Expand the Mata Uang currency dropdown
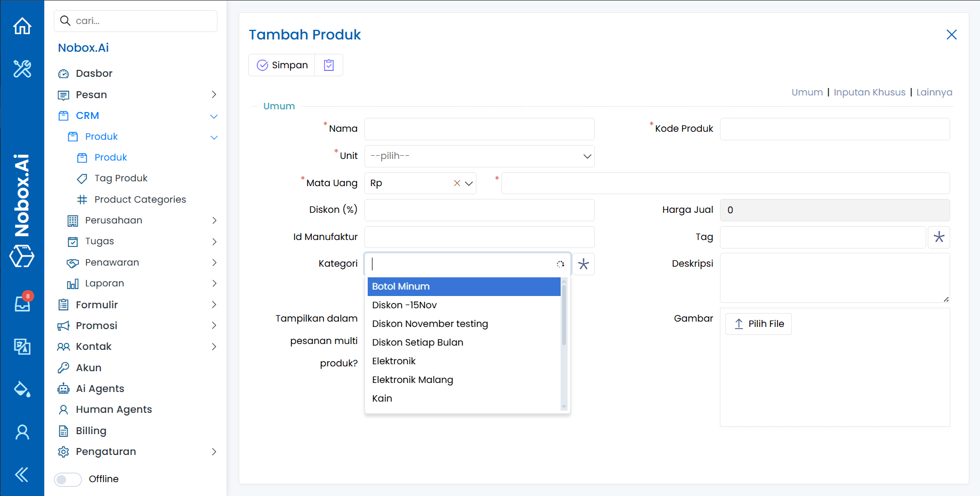980x496 pixels. click(x=469, y=183)
